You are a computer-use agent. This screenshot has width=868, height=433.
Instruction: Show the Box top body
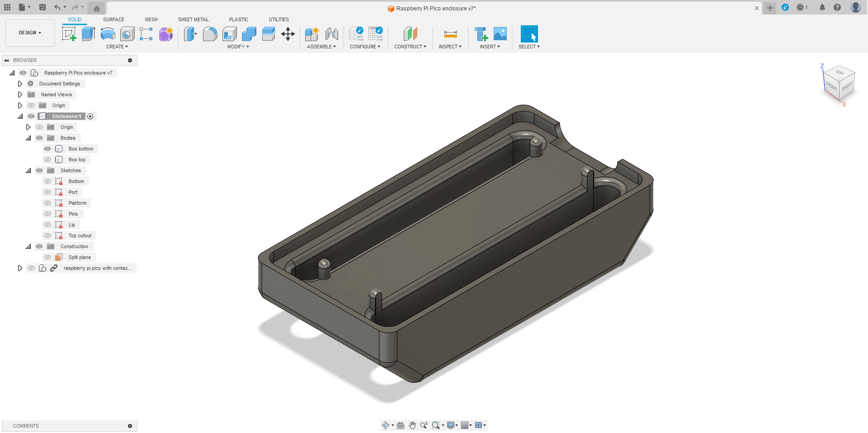click(47, 160)
